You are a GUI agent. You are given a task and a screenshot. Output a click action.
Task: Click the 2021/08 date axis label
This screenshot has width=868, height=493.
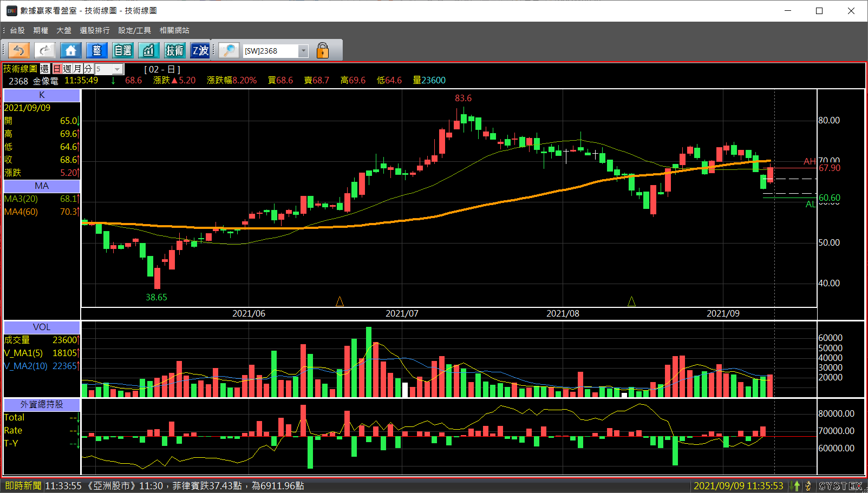pyautogui.click(x=563, y=313)
